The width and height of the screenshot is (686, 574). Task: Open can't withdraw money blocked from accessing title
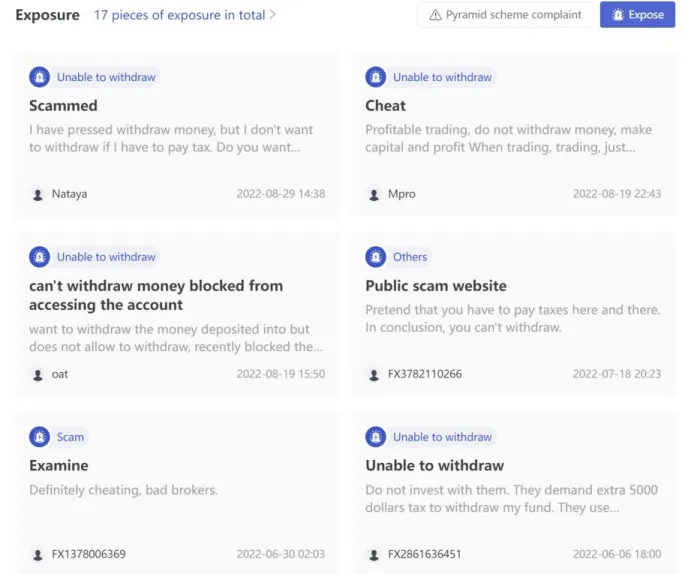[x=156, y=295]
